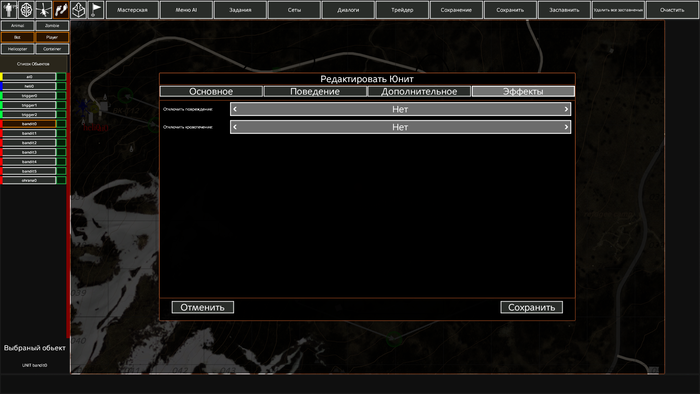Select the footprints waypoint tool icon

click(x=61, y=9)
